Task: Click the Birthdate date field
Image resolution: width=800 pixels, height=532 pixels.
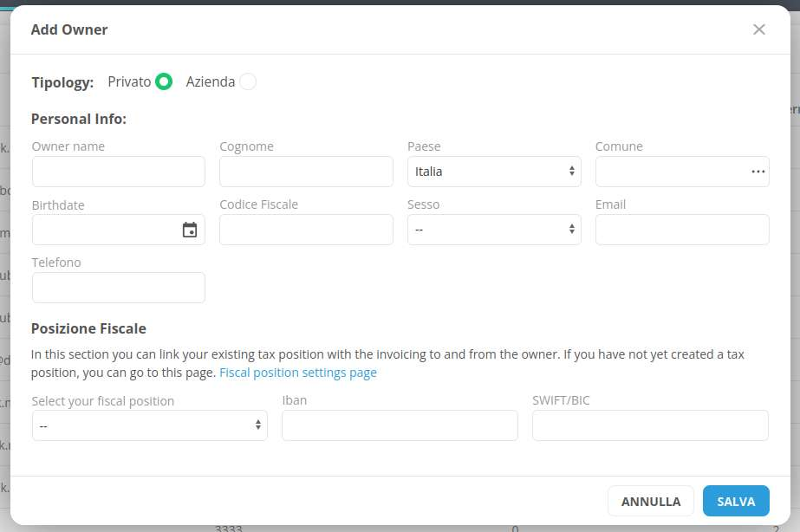Action: pos(104,230)
